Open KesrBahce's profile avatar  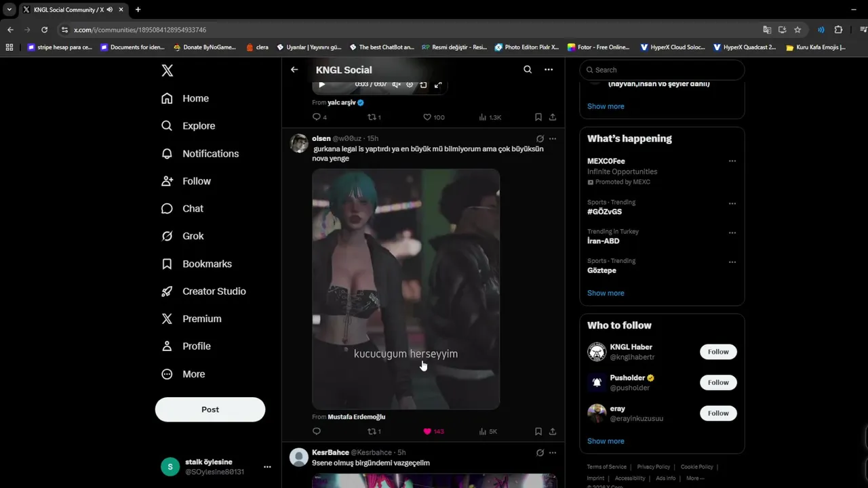point(299,457)
